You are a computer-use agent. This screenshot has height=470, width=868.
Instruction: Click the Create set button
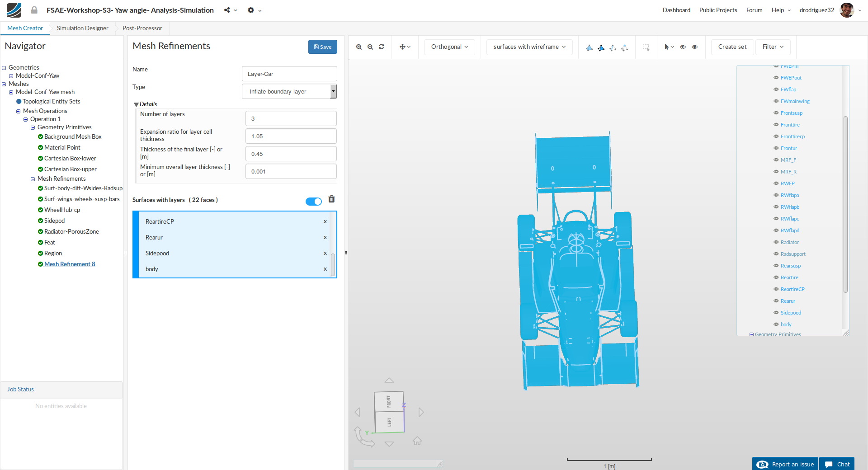(x=732, y=47)
